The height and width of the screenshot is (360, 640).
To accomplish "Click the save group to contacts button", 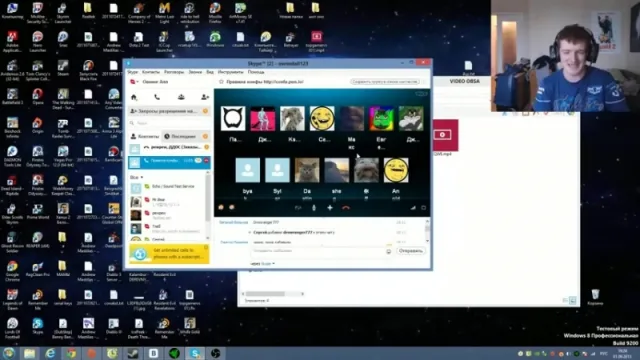I will pyautogui.click(x=385, y=82).
